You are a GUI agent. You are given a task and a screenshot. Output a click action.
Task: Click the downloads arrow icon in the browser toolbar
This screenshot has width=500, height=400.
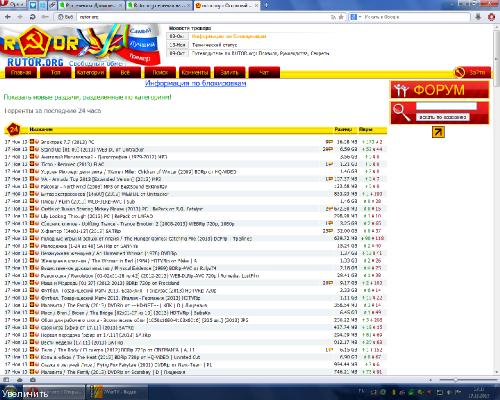click(x=478, y=17)
